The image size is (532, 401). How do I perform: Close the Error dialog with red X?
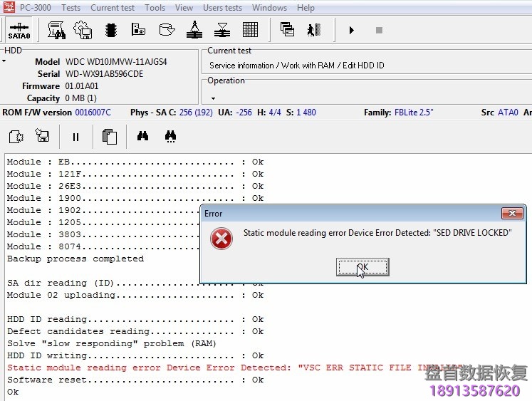coord(511,213)
